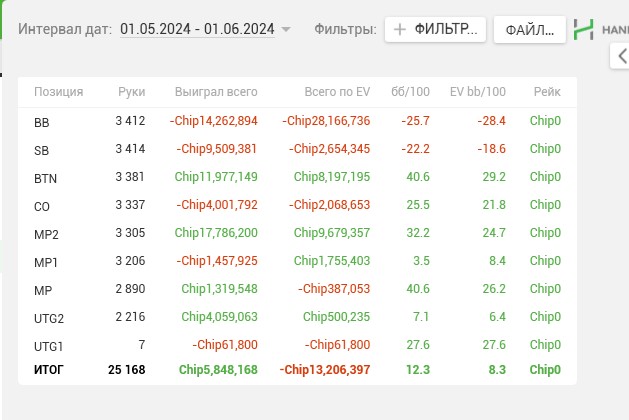This screenshot has height=420, width=629.
Task: Sort by Руки column header
Action: [x=132, y=92]
